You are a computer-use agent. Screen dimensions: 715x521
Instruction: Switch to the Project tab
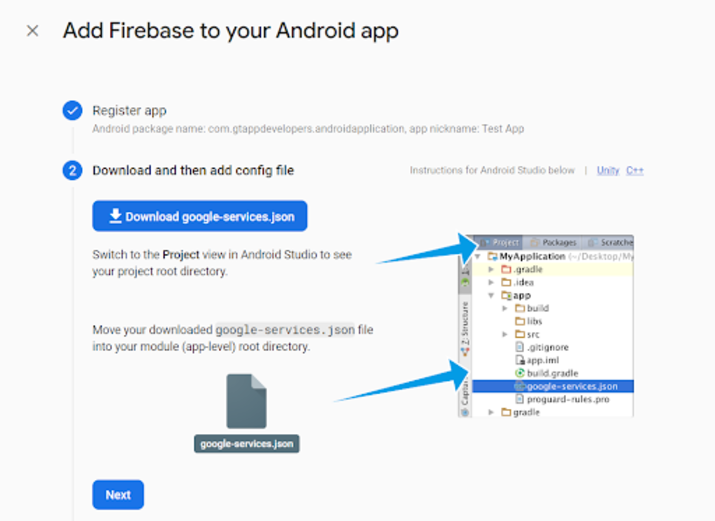pyautogui.click(x=500, y=243)
